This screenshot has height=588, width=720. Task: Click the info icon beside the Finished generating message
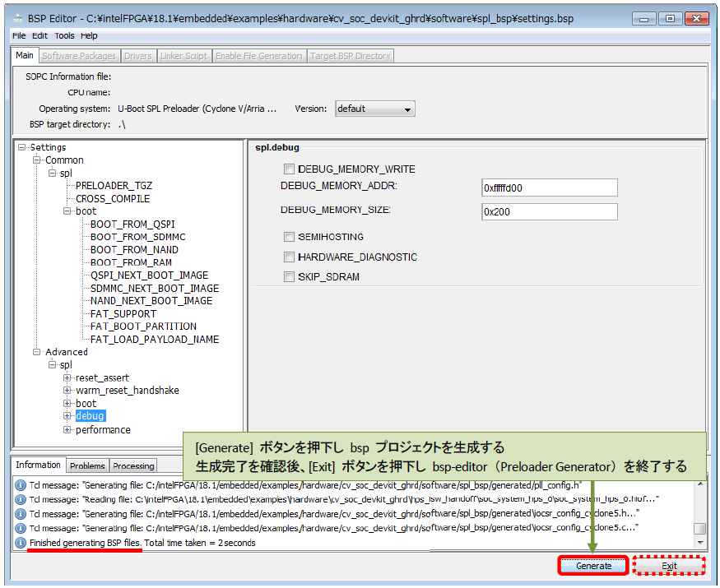[x=21, y=543]
